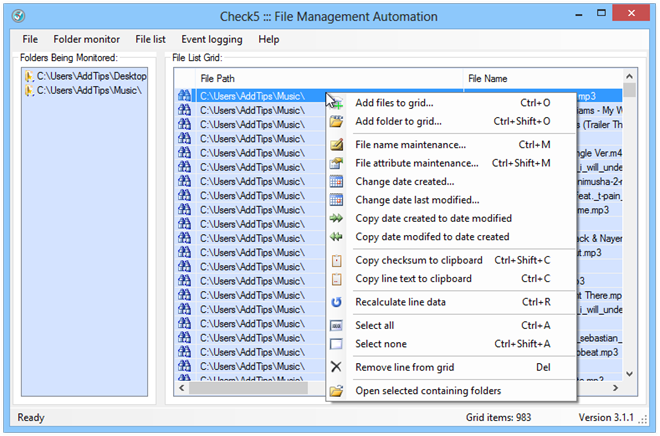660x436 pixels.
Task: Click the Add folder to grid folder icon
Action: 336,122
